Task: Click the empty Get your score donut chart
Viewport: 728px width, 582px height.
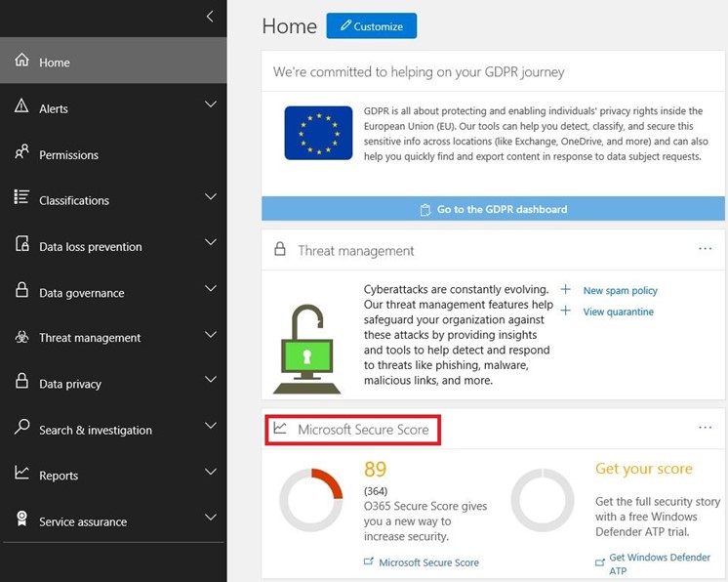Action: tap(543, 500)
